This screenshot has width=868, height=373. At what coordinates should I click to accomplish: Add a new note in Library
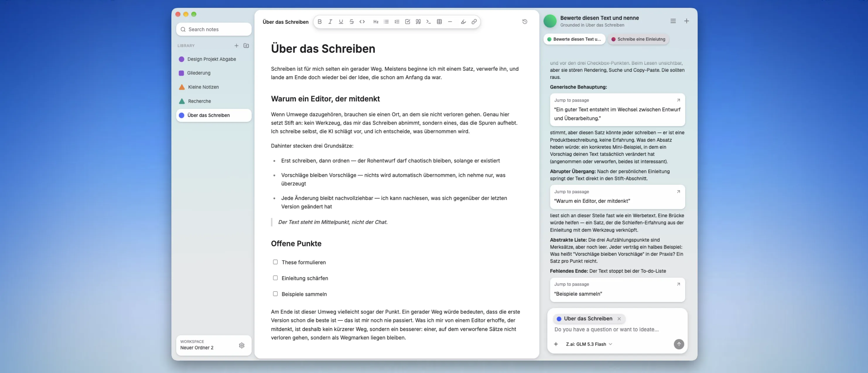pos(237,45)
